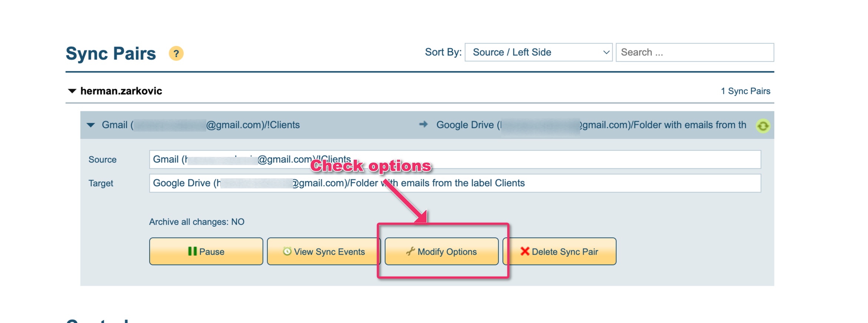Click the Target field label
The image size is (868, 323).
(101, 183)
